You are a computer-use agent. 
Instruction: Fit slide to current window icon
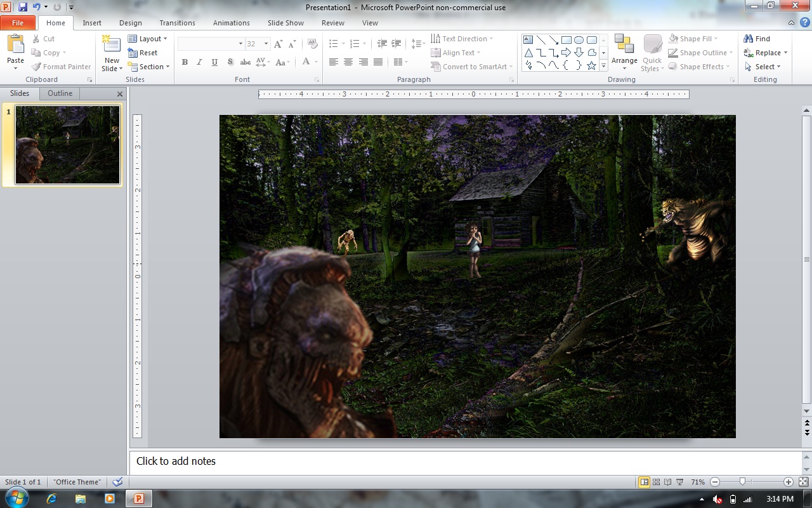click(x=803, y=482)
